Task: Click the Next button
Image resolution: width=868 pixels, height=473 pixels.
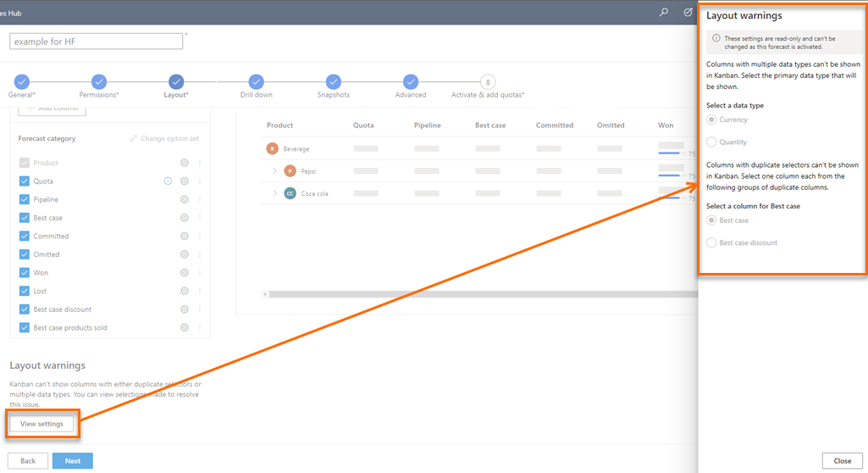Action: coord(73,461)
